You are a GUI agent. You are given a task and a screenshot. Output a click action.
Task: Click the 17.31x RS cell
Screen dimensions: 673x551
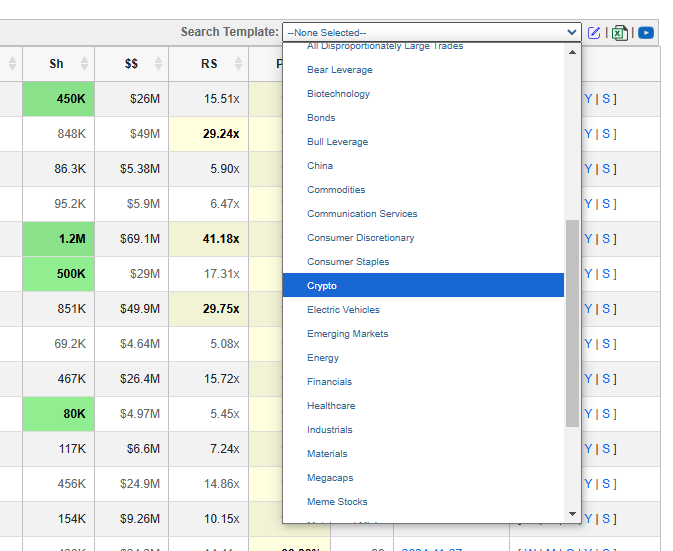209,274
